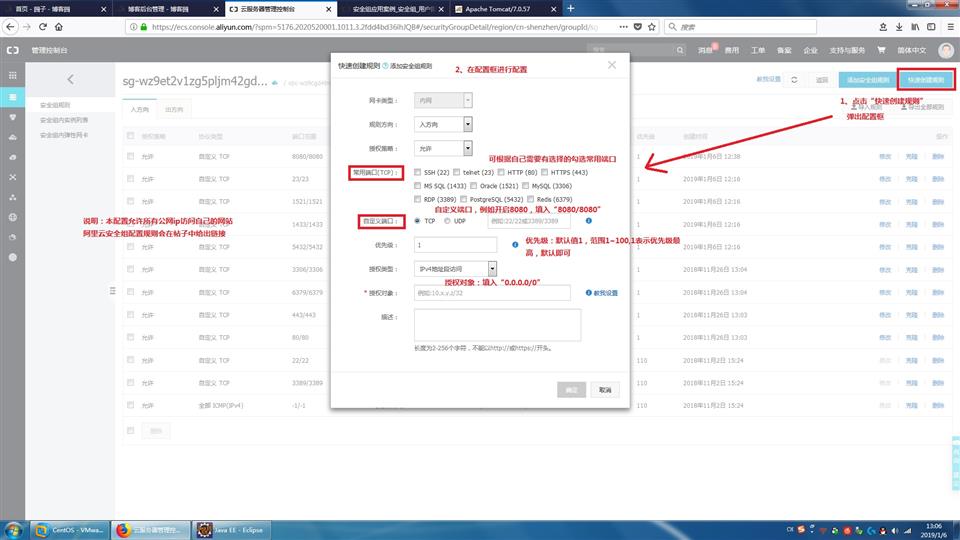Click the browser back arrow
This screenshot has width=960, height=540.
coord(10,27)
